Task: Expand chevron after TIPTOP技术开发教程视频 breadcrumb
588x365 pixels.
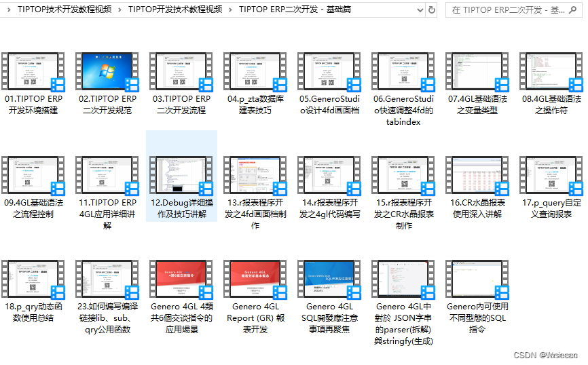Action: click(120, 9)
